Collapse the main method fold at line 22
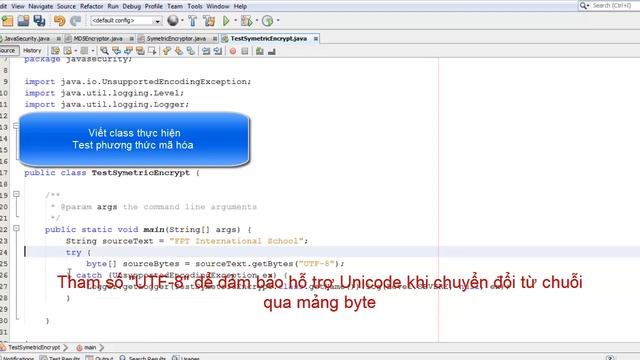Screen dimensions: 640x360 (16, 228)
